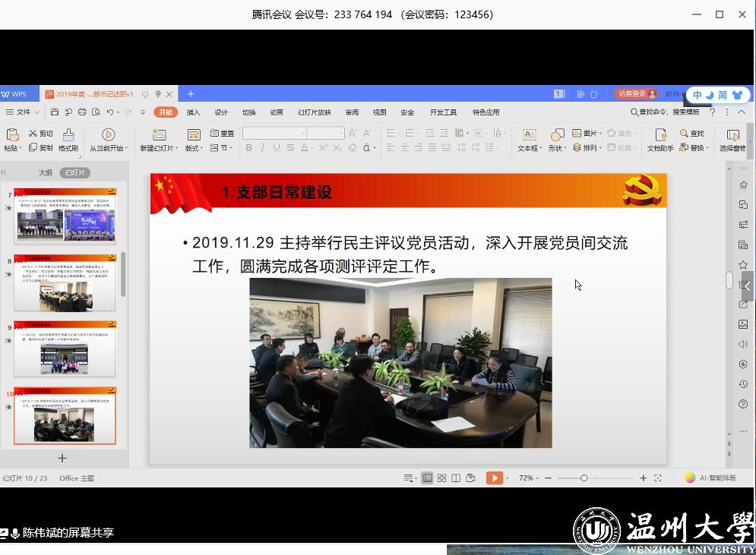
Task: Switch to the Outline (大纲) panel tab
Action: pos(46,173)
